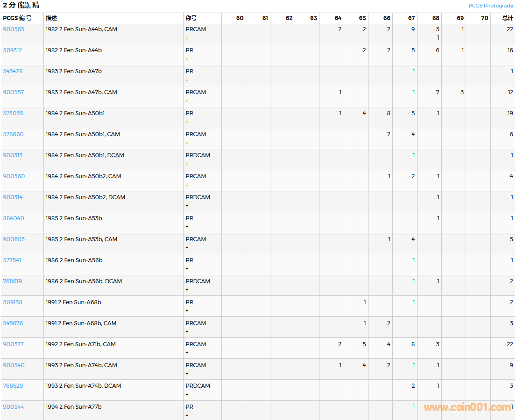Expand plus grades for 1985 Sun-A53b CAM row
Image resolution: width=517 pixels, height=420 pixels.
point(187,247)
